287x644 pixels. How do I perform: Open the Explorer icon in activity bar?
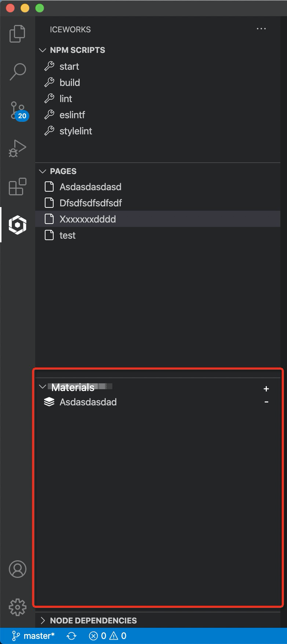[x=17, y=33]
